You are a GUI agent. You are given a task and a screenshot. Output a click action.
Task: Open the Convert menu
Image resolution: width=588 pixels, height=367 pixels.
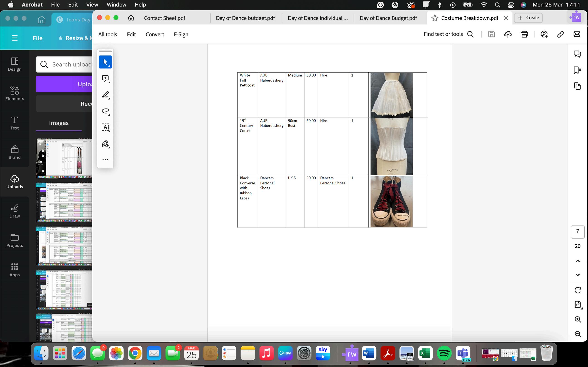tap(154, 34)
